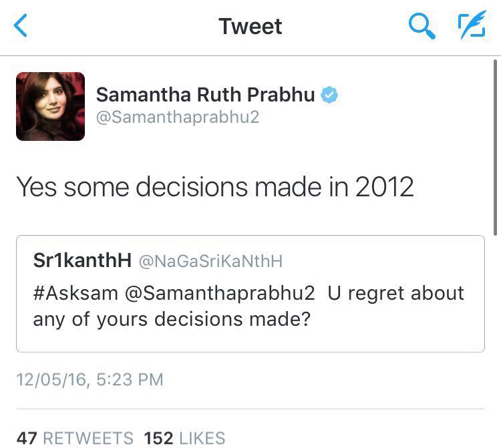Click the quoted words 'U regret about'
This screenshot has width=501, height=448.
tap(396, 293)
